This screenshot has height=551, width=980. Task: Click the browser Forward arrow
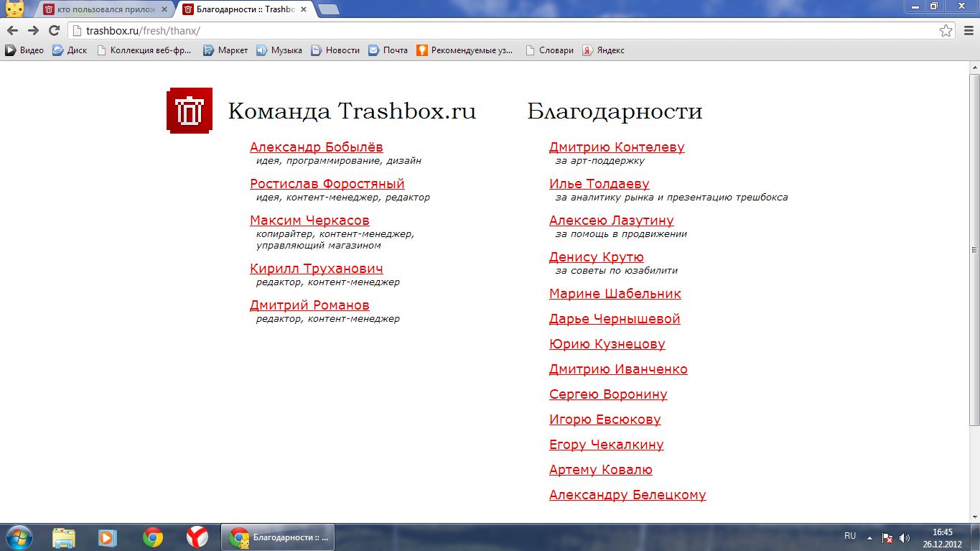coord(33,30)
